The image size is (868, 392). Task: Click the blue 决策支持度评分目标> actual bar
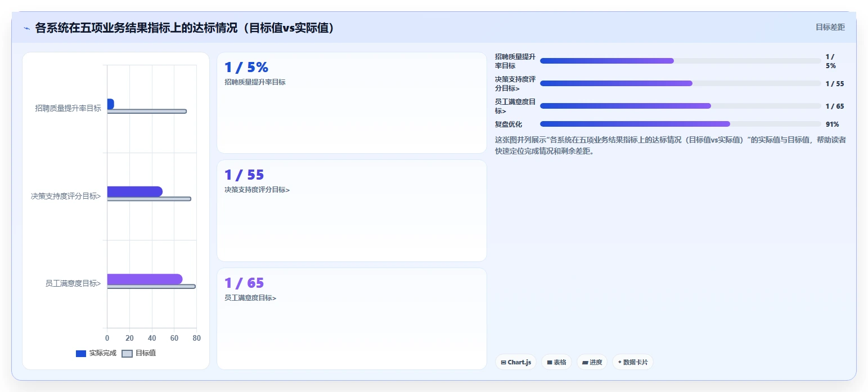point(134,191)
